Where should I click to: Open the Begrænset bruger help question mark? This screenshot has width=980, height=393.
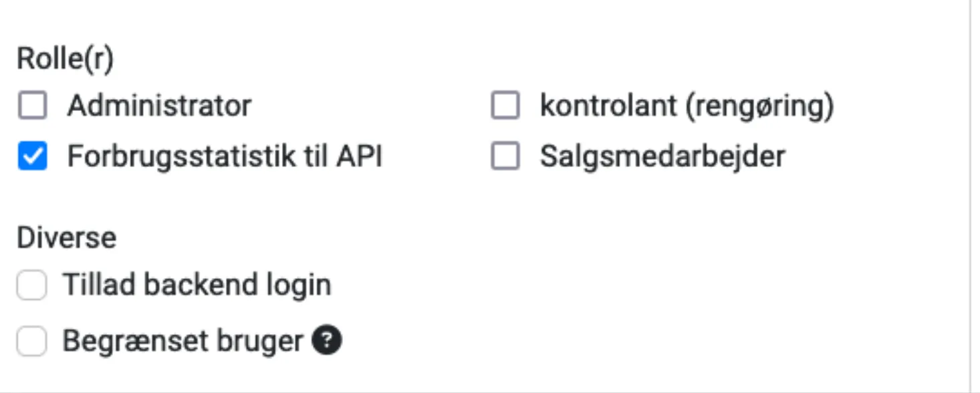327,342
